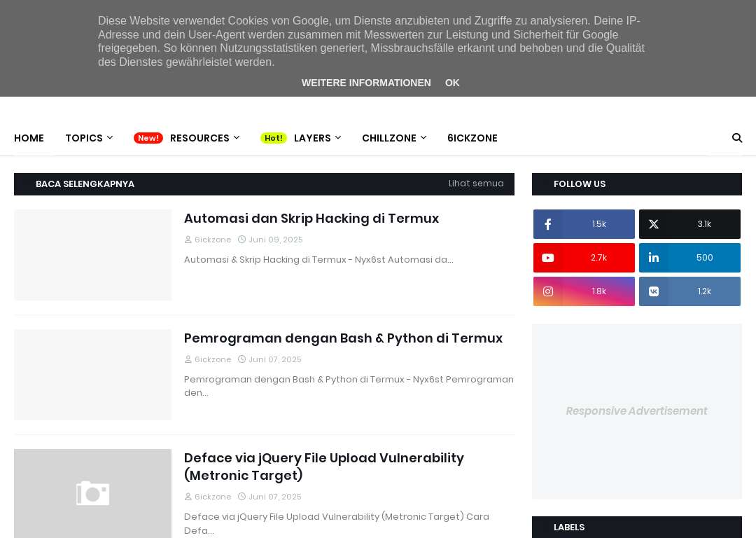This screenshot has width=756, height=538.
Task: Open the search icon in navigation bar
Action: coord(736,138)
